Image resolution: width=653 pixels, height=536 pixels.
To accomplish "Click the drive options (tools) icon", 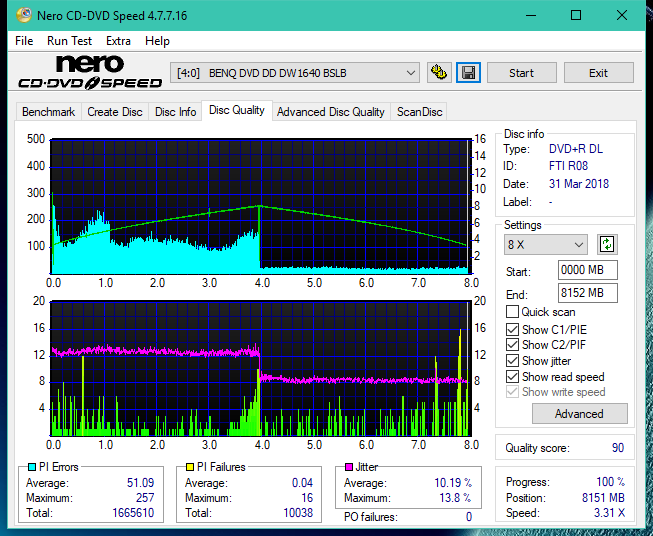I will [439, 73].
